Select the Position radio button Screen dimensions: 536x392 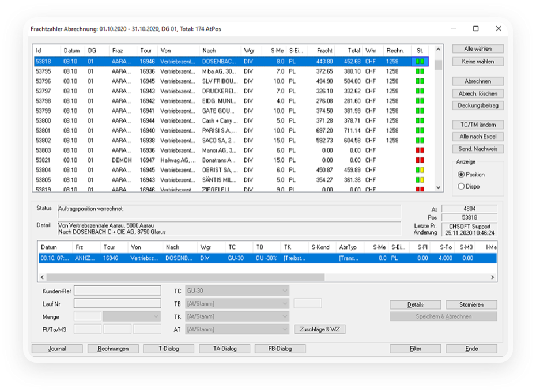[x=461, y=175]
